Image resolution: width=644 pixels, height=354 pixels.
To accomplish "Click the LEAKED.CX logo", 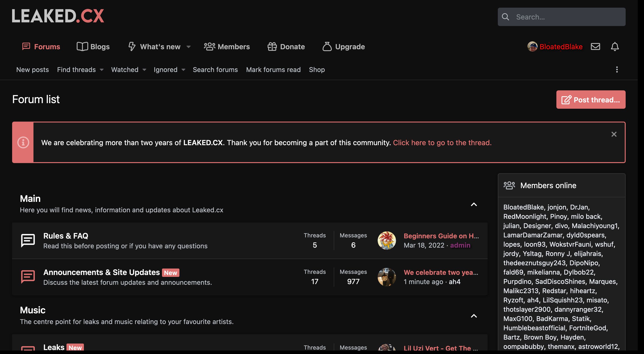I will (58, 16).
